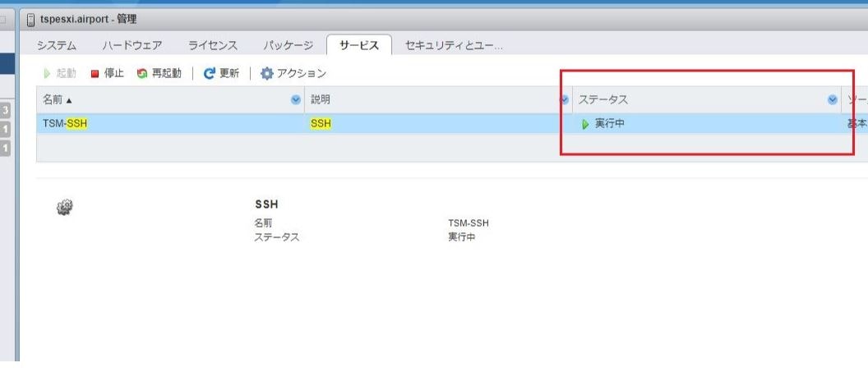Click the gear icon in SSH details pane
This screenshot has width=868, height=372.
point(65,208)
